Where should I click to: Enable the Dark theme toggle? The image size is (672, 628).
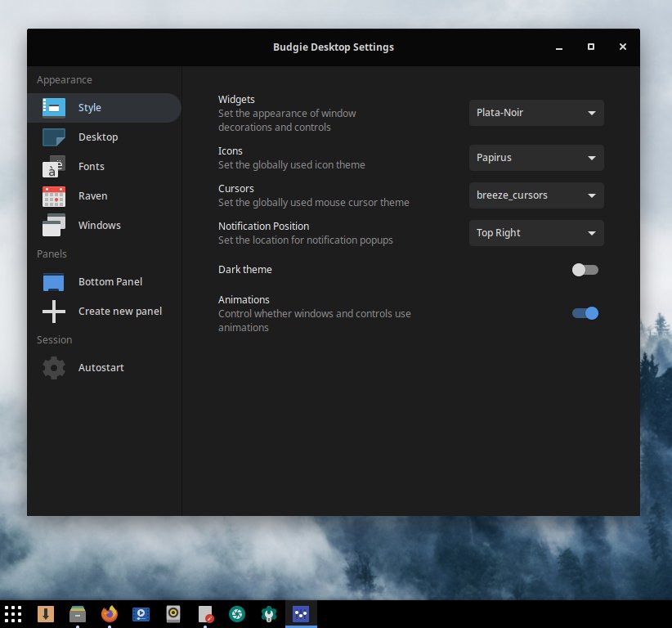(x=585, y=270)
